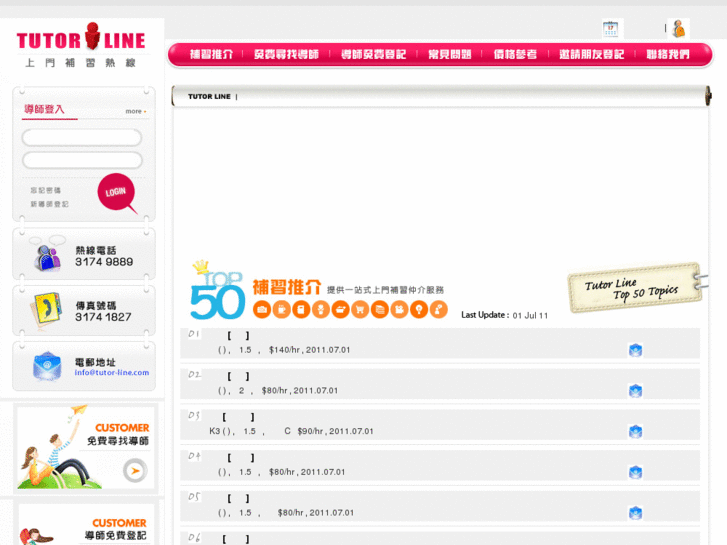The width and height of the screenshot is (727, 545).
Task: Click the forgot password link
Action: pyautogui.click(x=45, y=190)
